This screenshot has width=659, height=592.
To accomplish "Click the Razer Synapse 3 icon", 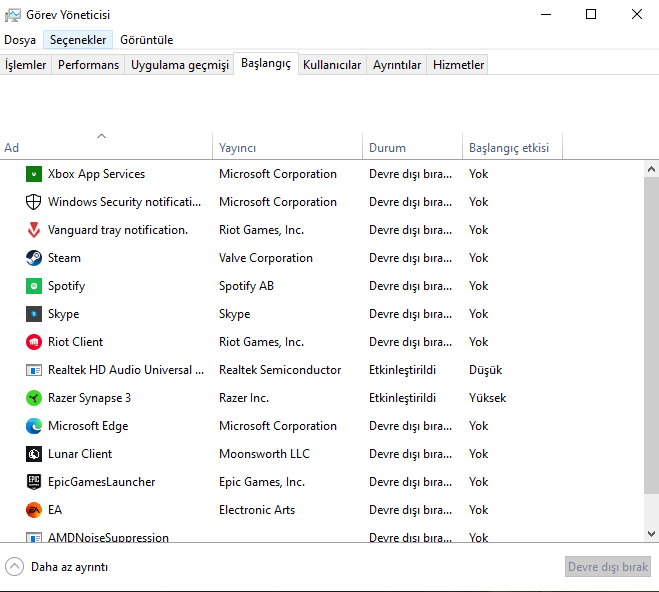I will point(33,398).
